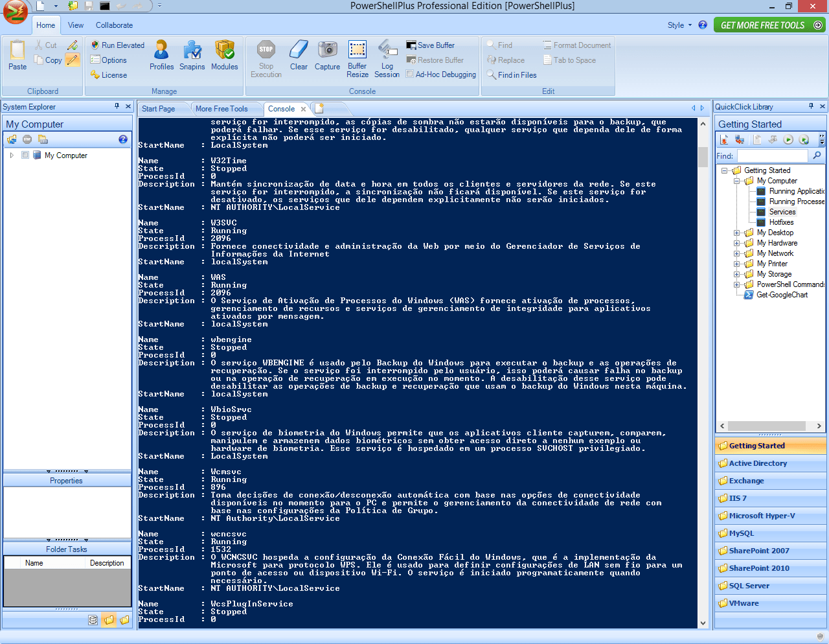Switch to the Collaborate ribbon tab
This screenshot has width=829, height=644.
pos(114,25)
